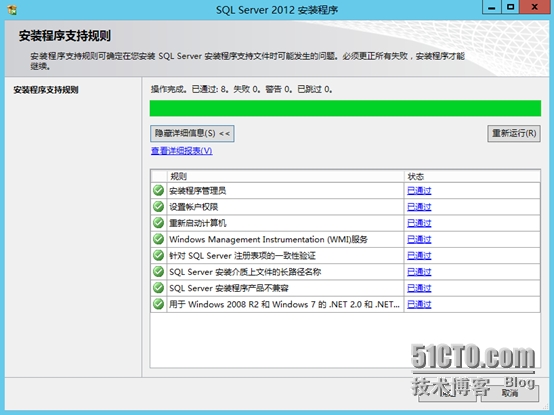554x415 pixels.
Task: Click the green check icon for 设置帐户权限
Action: coord(158,207)
